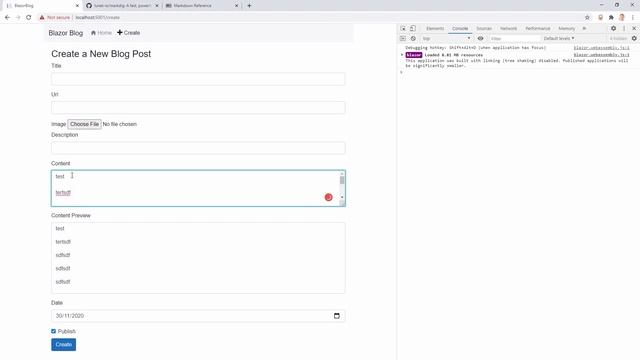Click into the Url input field
Image resolution: width=640 pixels, height=360 pixels.
[198, 107]
